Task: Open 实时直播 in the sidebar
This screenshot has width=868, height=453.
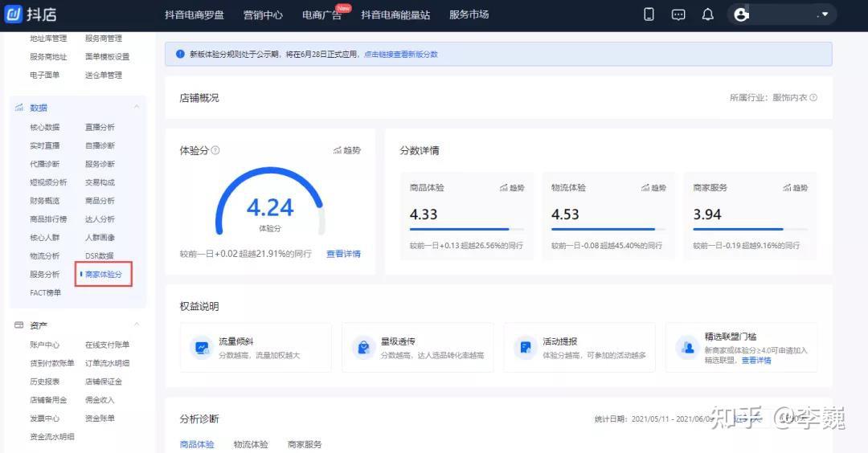Action: click(x=45, y=145)
